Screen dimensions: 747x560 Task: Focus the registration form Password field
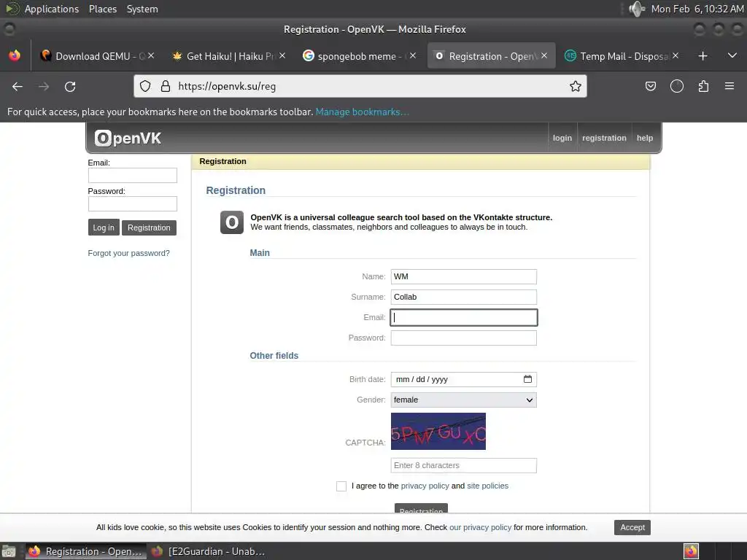[x=463, y=338]
